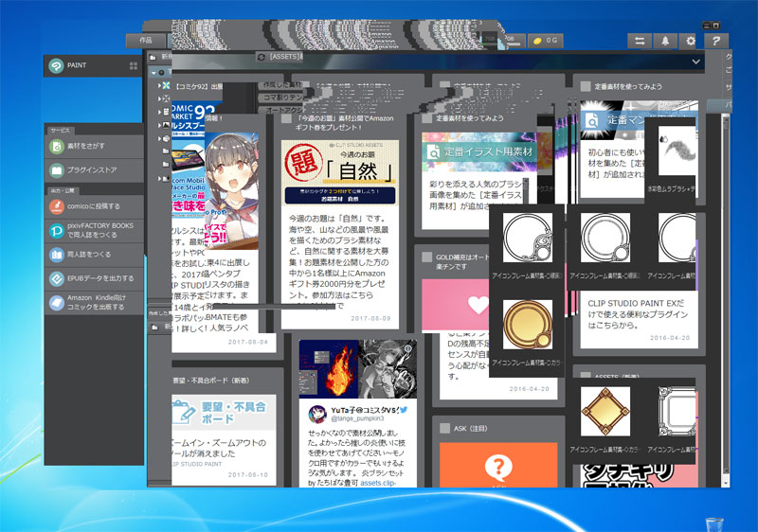Viewport: 758px width, 532px height.
Task: Open the app grid icon beside PAINT
Action: point(134,65)
